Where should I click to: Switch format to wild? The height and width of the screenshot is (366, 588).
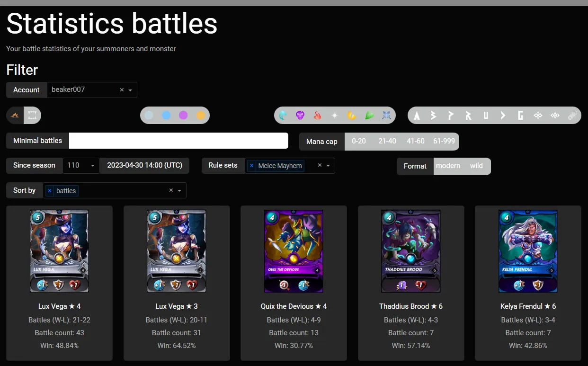click(476, 166)
